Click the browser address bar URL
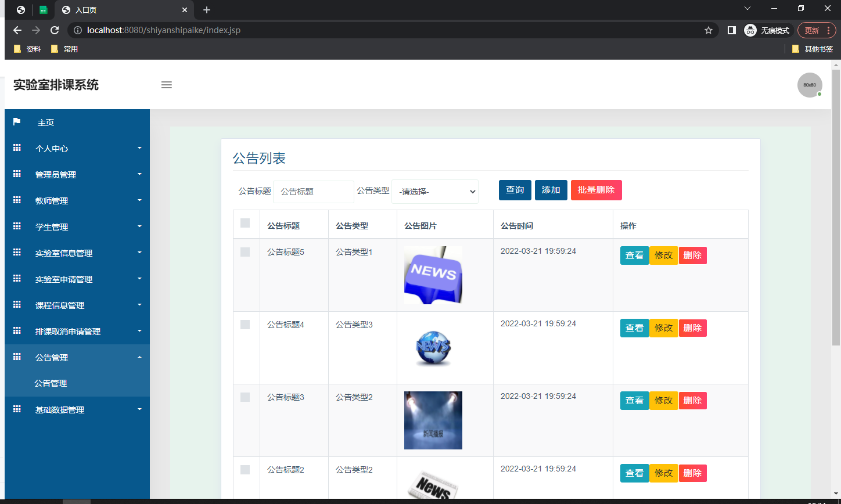 coord(164,30)
